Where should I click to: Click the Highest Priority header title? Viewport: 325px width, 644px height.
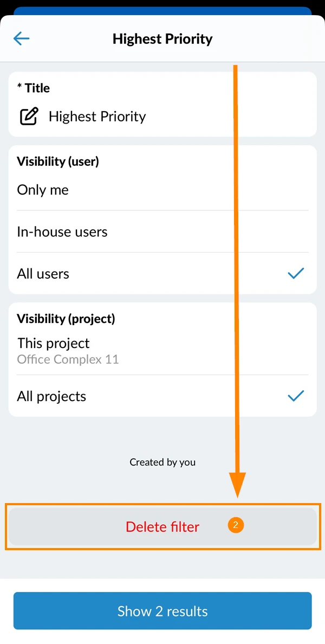click(162, 39)
